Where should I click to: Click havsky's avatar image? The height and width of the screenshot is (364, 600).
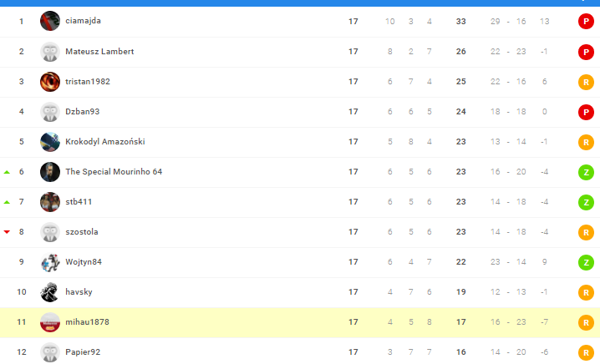50,292
